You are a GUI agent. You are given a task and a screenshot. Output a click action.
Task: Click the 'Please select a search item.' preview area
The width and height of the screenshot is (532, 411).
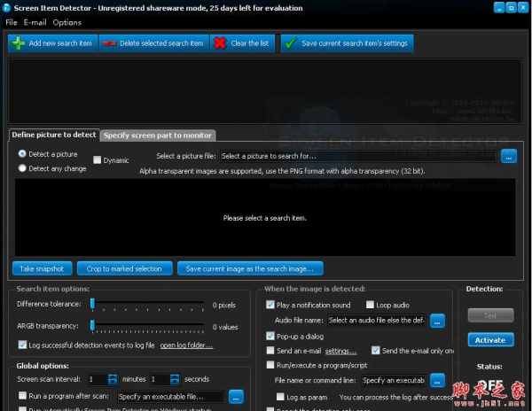[x=265, y=218]
